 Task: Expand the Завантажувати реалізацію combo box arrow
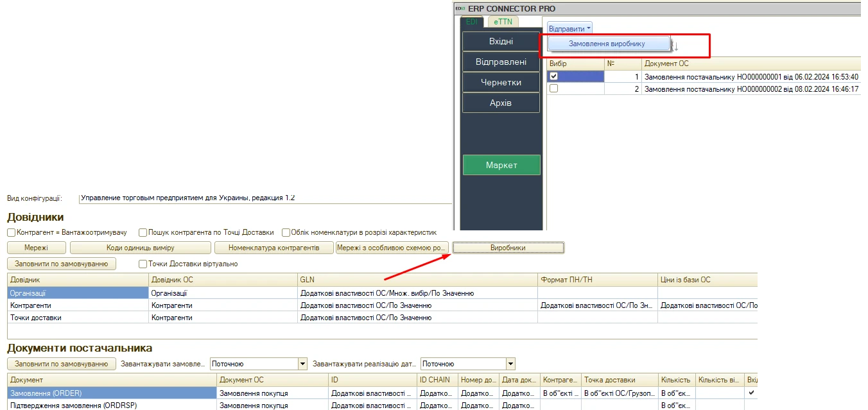(510, 364)
